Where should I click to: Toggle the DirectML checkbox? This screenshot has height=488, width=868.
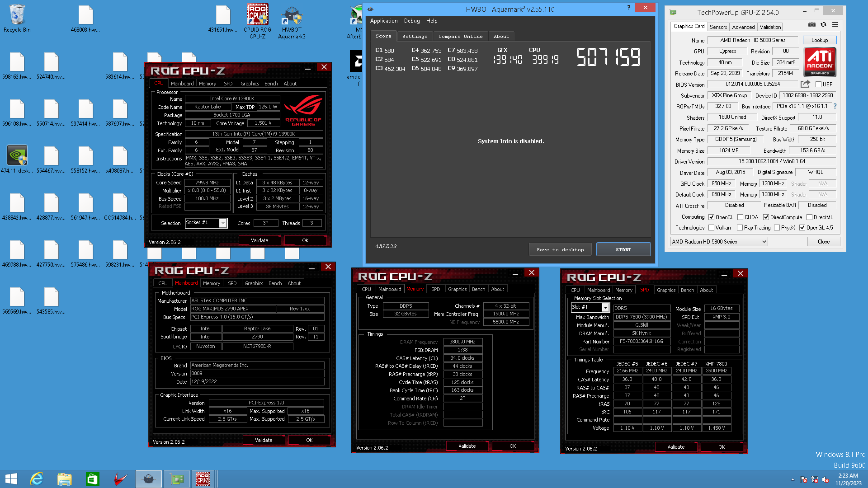(x=809, y=217)
